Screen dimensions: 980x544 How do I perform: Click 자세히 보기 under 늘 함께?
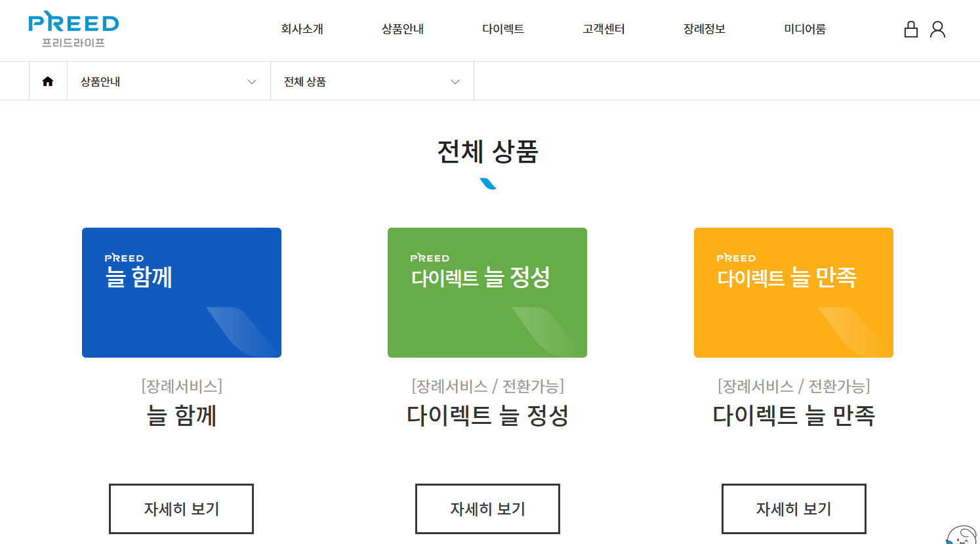point(181,509)
